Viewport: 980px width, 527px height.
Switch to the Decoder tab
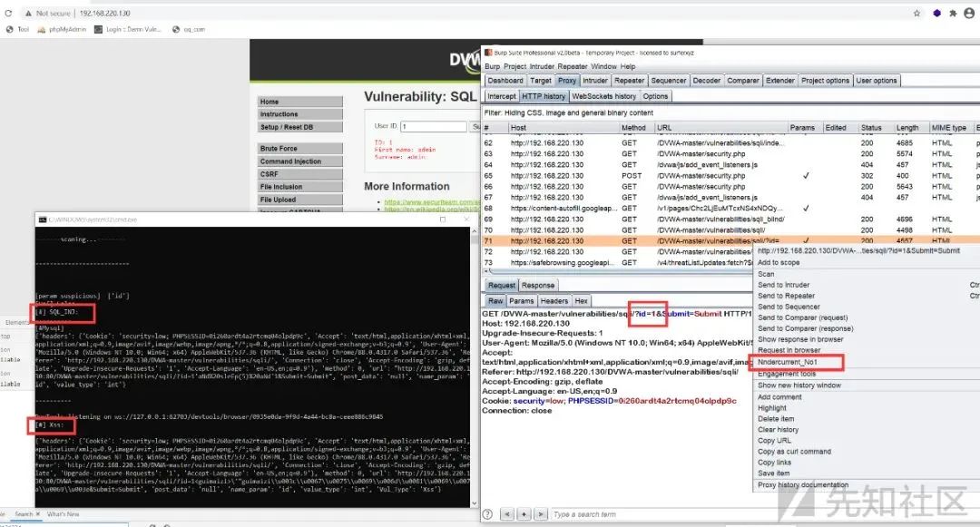tap(707, 81)
